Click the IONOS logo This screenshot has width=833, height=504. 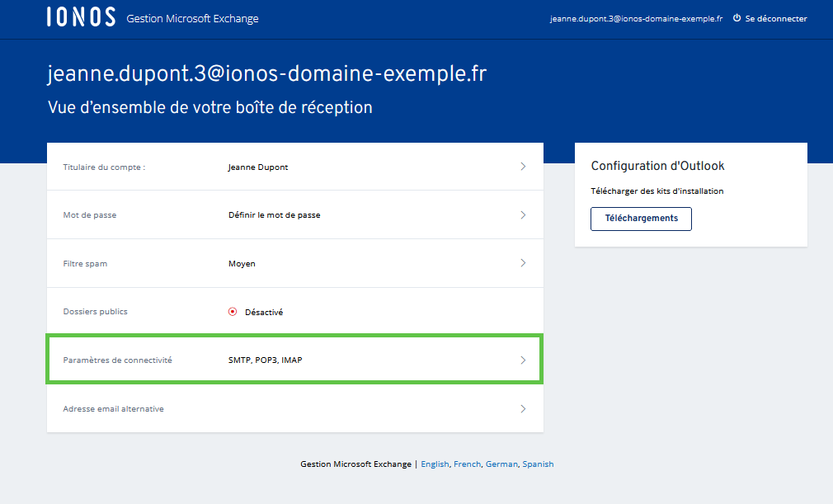(x=81, y=18)
